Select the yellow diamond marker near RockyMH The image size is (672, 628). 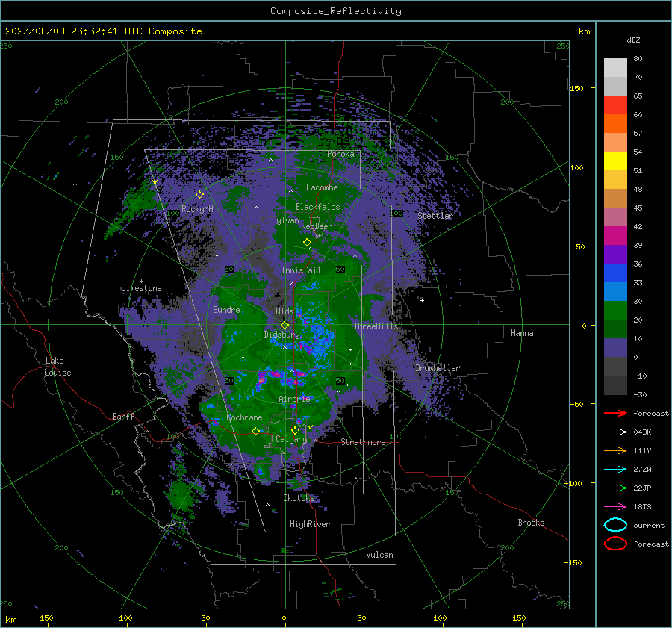pyautogui.click(x=199, y=195)
